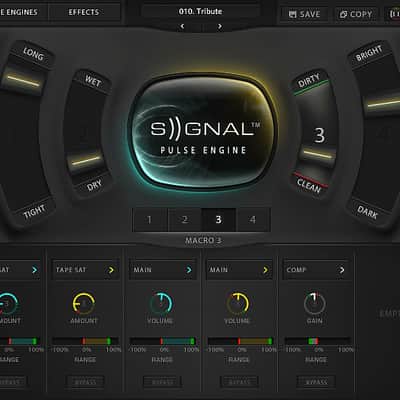Click the next preset arrow below 010. Tribute
Image resolution: width=400 pixels, height=400 pixels.
pos(220,26)
